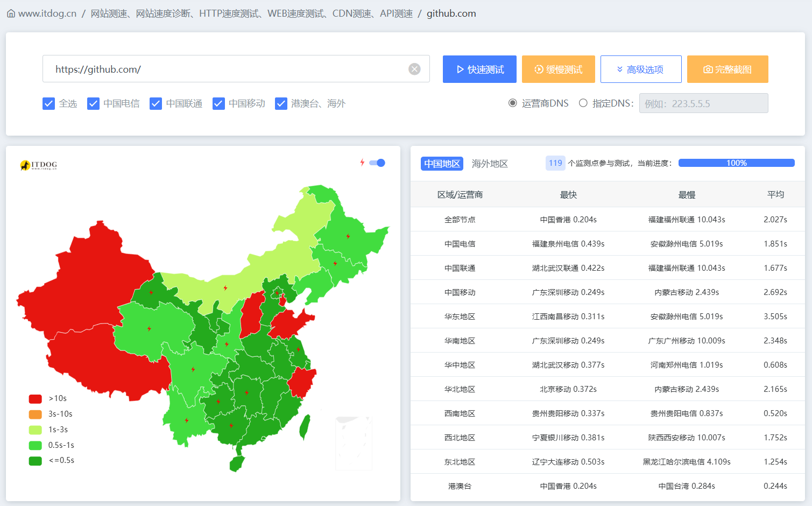The height and width of the screenshot is (506, 812).
Task: Switch to the 海外地区 tab
Action: click(x=490, y=164)
